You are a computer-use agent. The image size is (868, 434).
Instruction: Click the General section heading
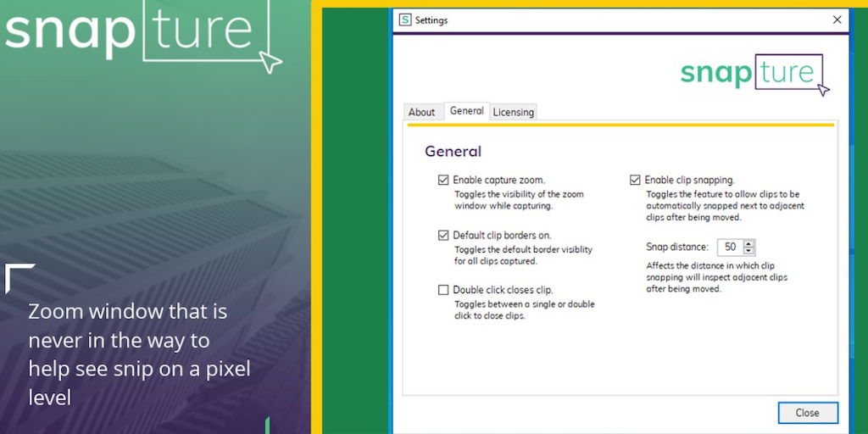(x=453, y=152)
